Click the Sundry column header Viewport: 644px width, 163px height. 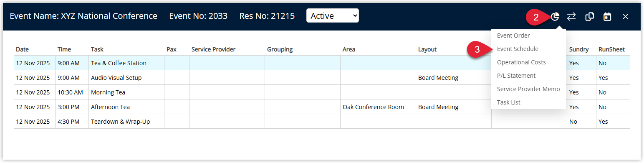tap(579, 49)
